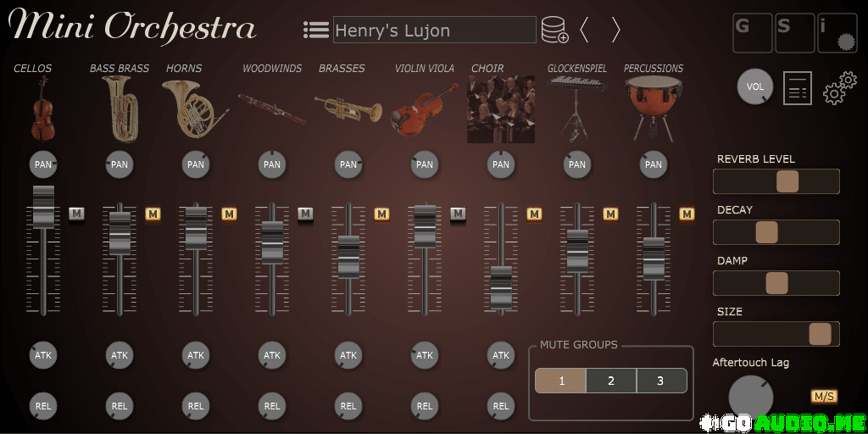Click the Cellos ATK knob
868x434 pixels.
point(43,355)
